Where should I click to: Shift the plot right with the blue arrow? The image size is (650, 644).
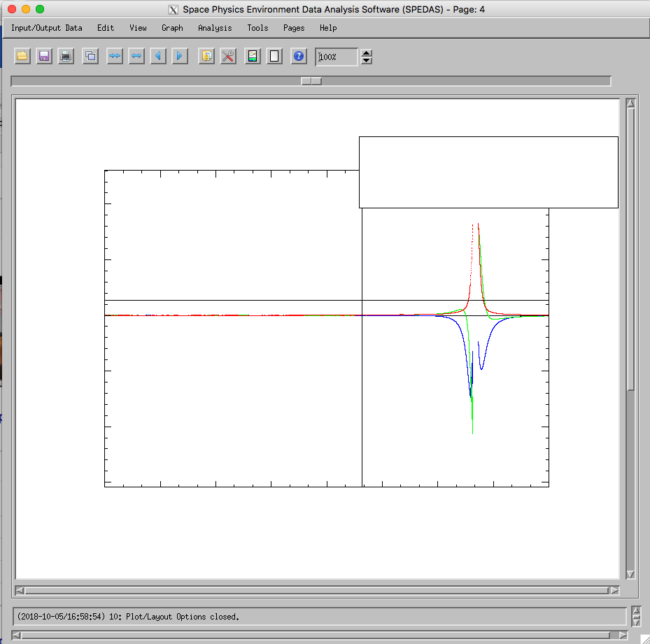(x=180, y=56)
